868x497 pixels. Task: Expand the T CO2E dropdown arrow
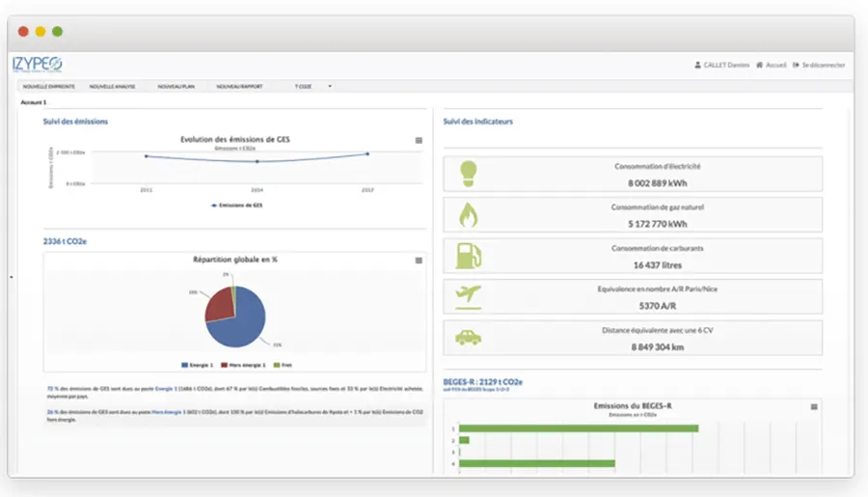(x=330, y=86)
